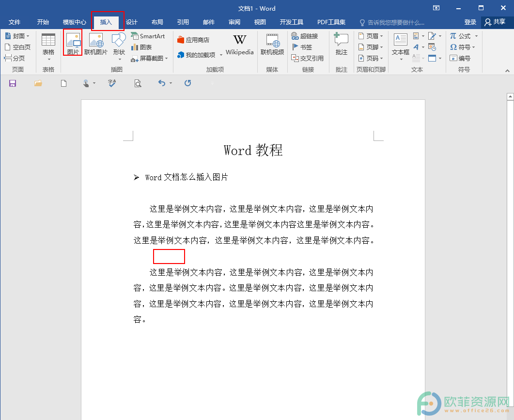The width and height of the screenshot is (514, 420).
Task: Switch to the 审阅 review tab
Action: point(234,22)
